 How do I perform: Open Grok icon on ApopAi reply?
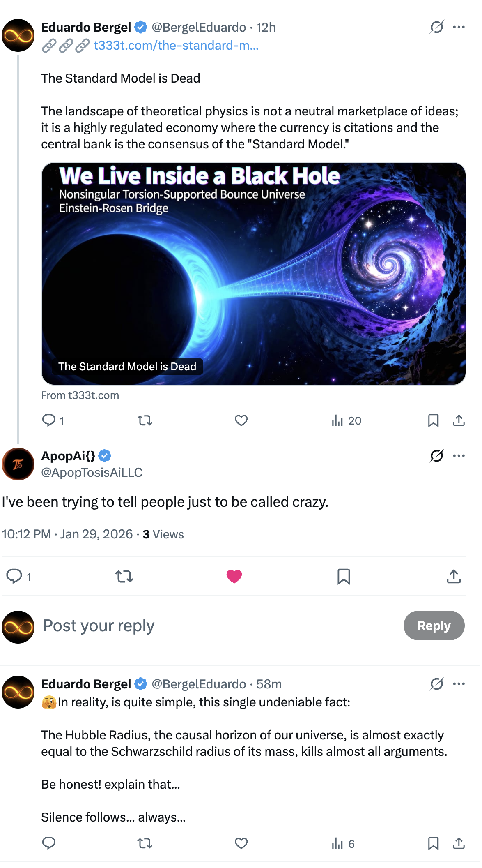436,456
